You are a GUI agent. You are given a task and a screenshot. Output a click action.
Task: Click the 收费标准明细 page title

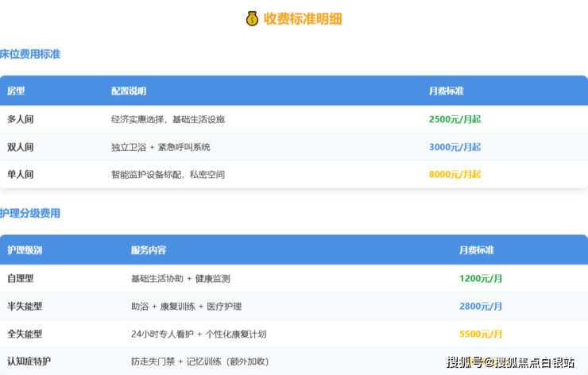(x=303, y=18)
